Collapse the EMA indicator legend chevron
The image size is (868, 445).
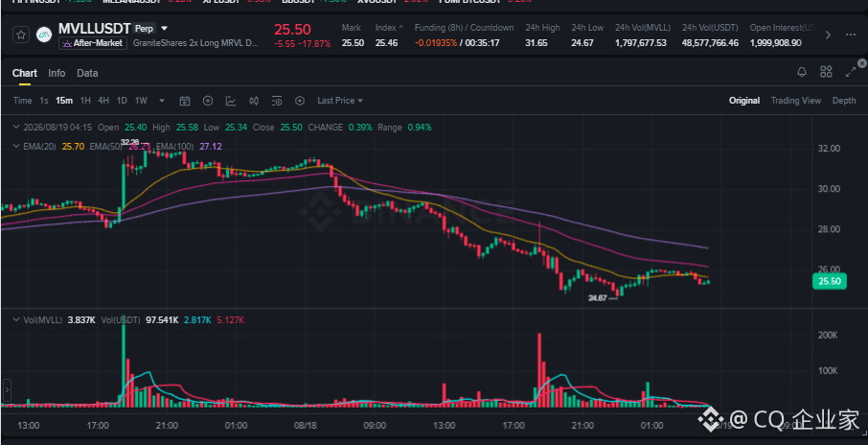click(16, 147)
